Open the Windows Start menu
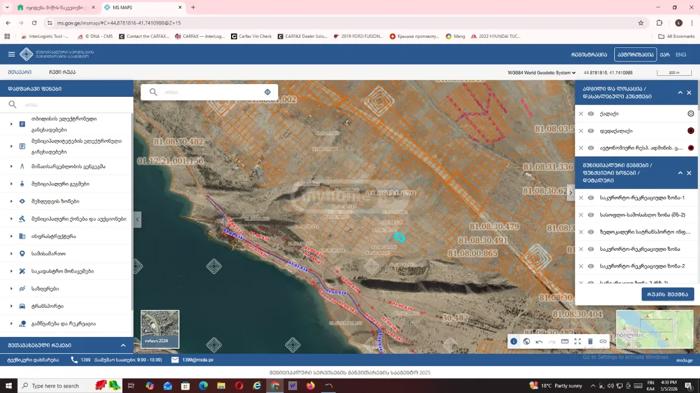 coord(8,385)
